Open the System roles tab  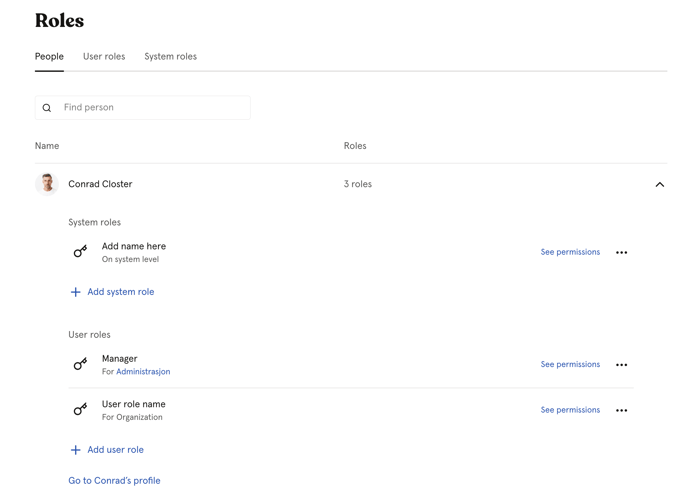click(170, 57)
